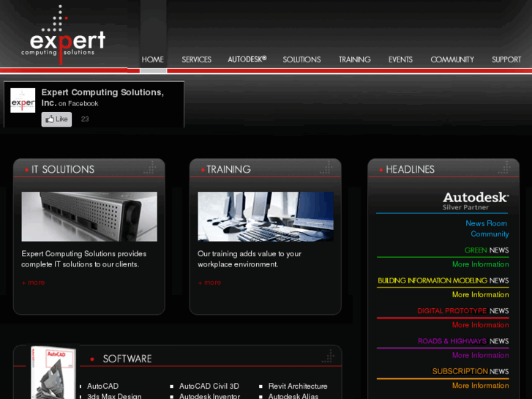Open More Information under Green News

coord(481,264)
